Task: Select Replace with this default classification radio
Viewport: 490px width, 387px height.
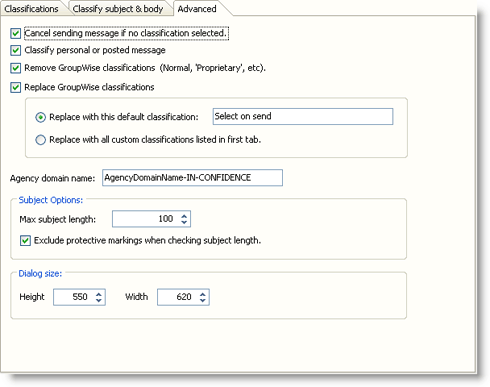Action: coord(41,117)
